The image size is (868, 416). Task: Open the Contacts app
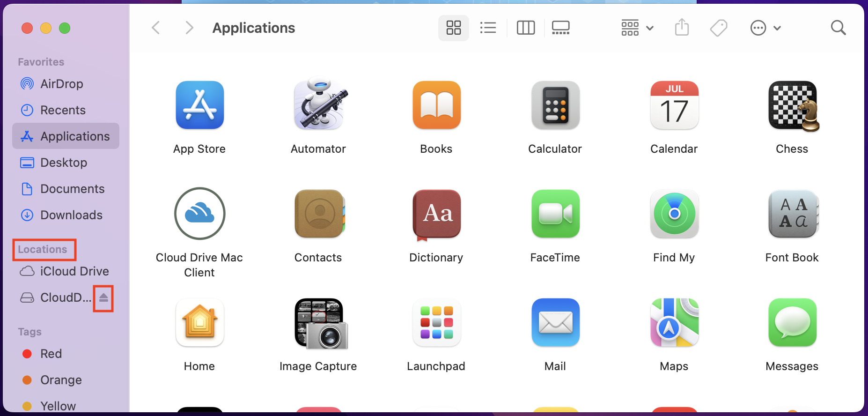click(320, 214)
